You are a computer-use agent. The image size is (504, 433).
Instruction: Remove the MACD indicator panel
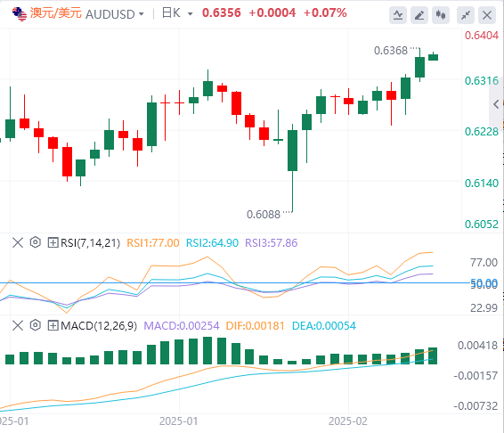[x=18, y=325]
